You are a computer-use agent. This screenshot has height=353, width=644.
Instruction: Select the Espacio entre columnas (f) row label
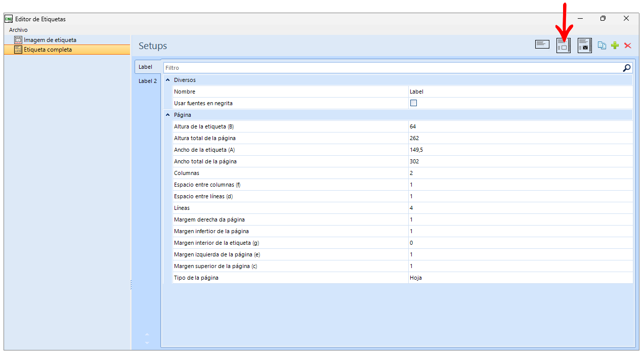click(x=207, y=185)
